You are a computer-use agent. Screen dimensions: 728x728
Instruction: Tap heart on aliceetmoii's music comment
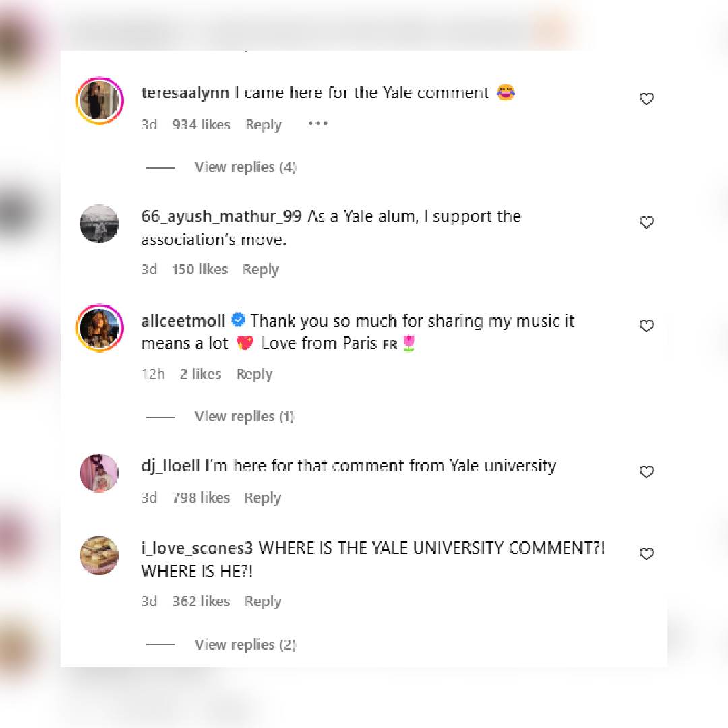pyautogui.click(x=646, y=326)
